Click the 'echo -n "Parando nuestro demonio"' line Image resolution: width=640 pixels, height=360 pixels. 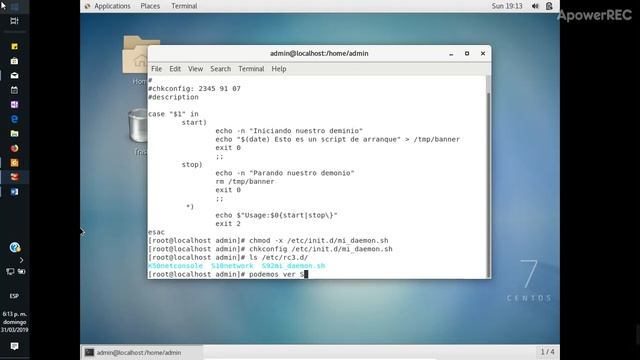tap(285, 173)
